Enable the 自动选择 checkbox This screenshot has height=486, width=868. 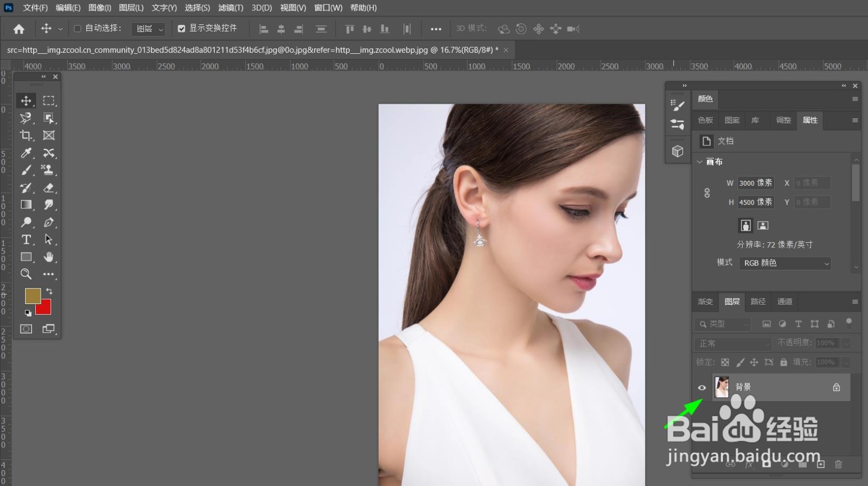[x=78, y=28]
